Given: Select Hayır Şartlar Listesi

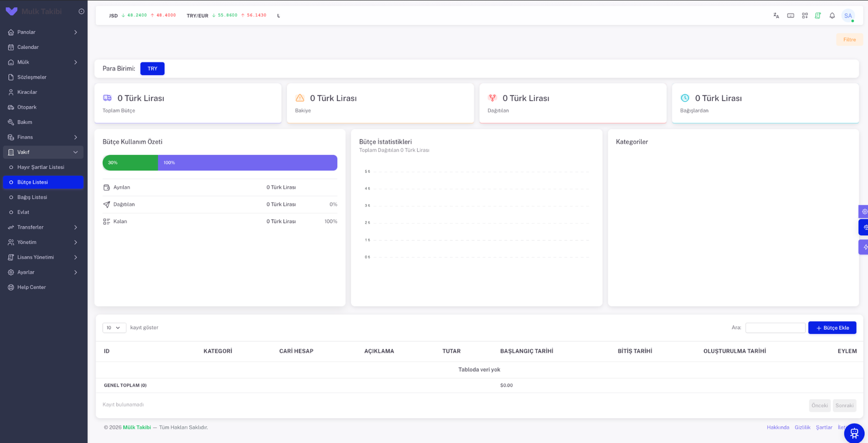Looking at the screenshot, I should click(x=43, y=167).
